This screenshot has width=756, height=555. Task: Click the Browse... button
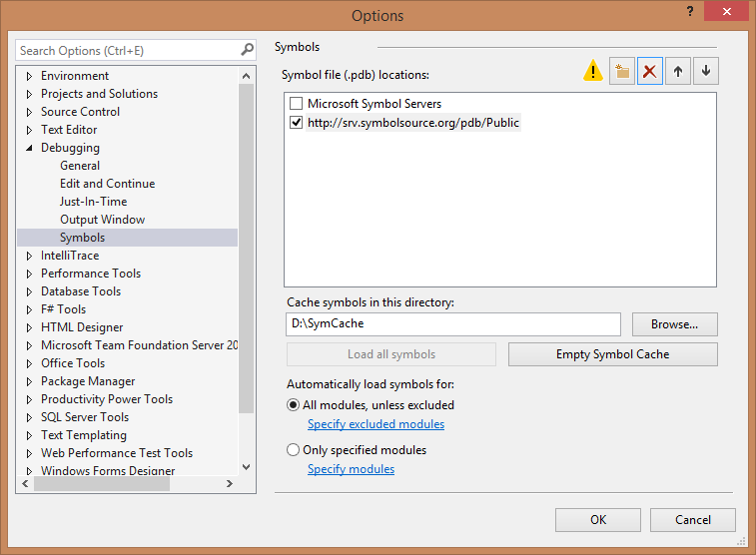[674, 324]
